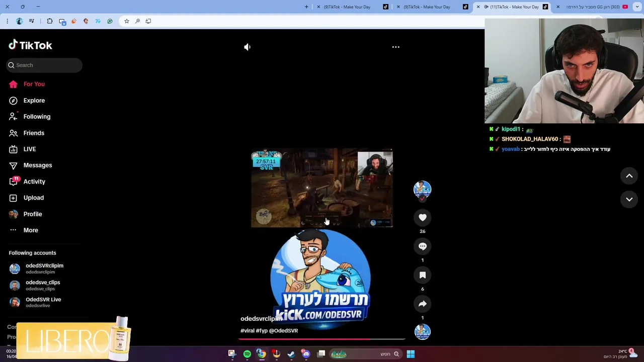Open odedsve_clips following account
644x362 pixels.
(35, 286)
